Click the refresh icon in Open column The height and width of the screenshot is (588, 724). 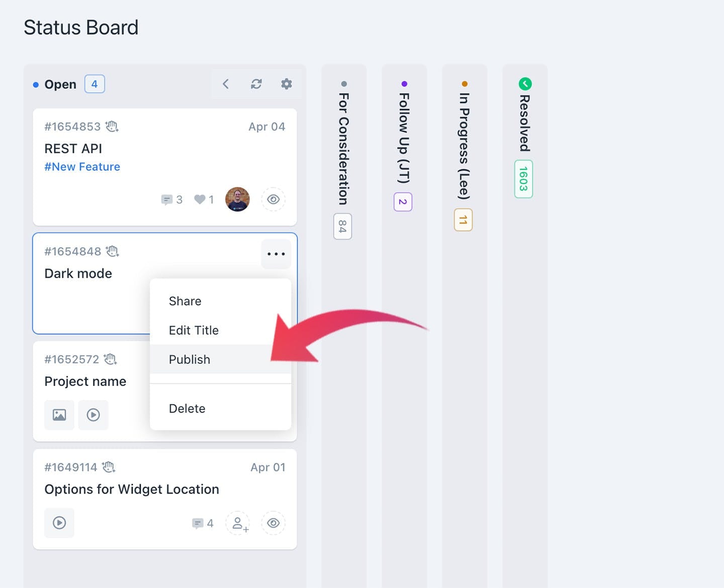point(256,84)
